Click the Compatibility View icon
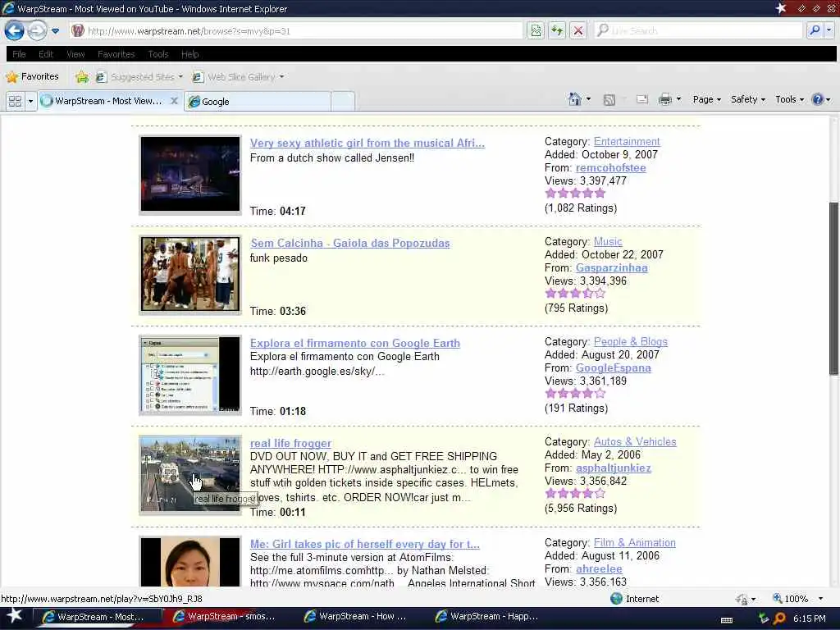840x630 pixels. coord(536,30)
